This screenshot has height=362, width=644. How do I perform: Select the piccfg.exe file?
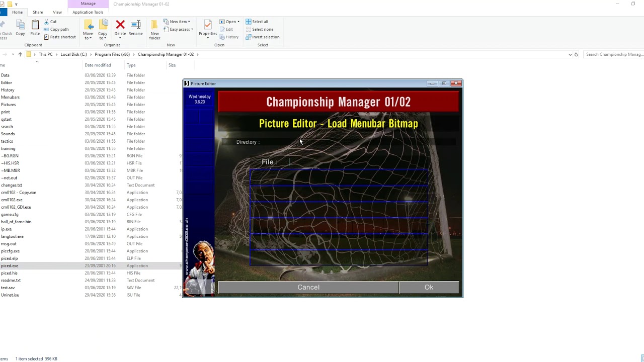(10, 251)
